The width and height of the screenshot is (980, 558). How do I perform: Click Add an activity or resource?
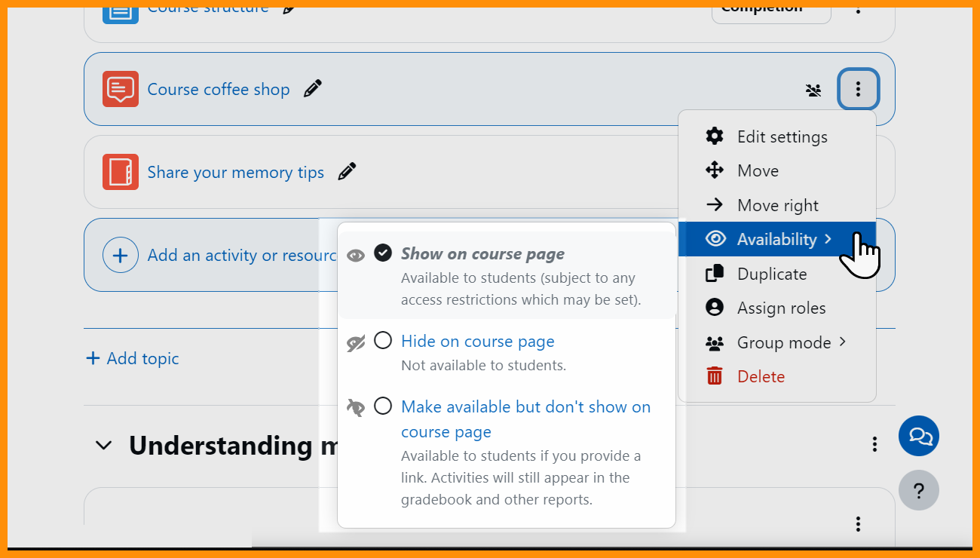coord(226,255)
